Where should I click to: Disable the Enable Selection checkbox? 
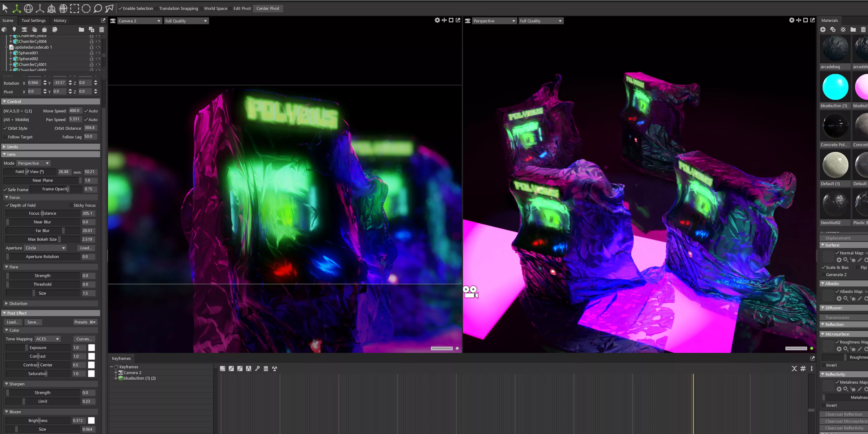[120, 8]
